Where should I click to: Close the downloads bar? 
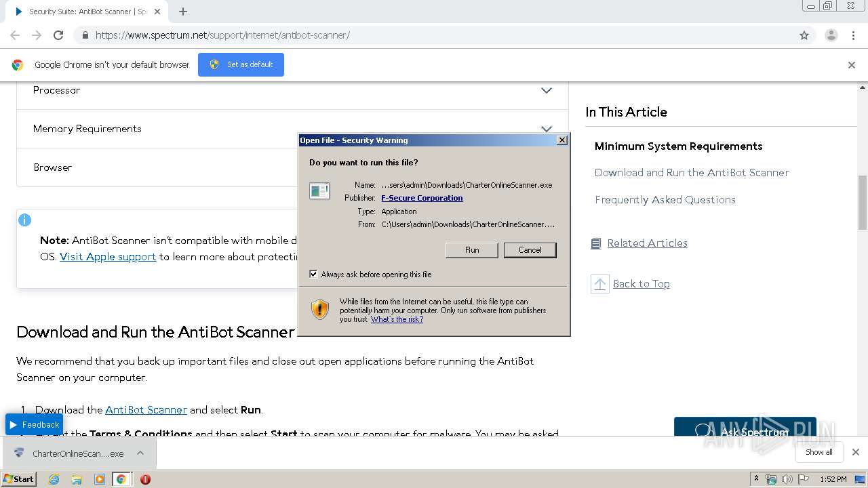(856, 452)
